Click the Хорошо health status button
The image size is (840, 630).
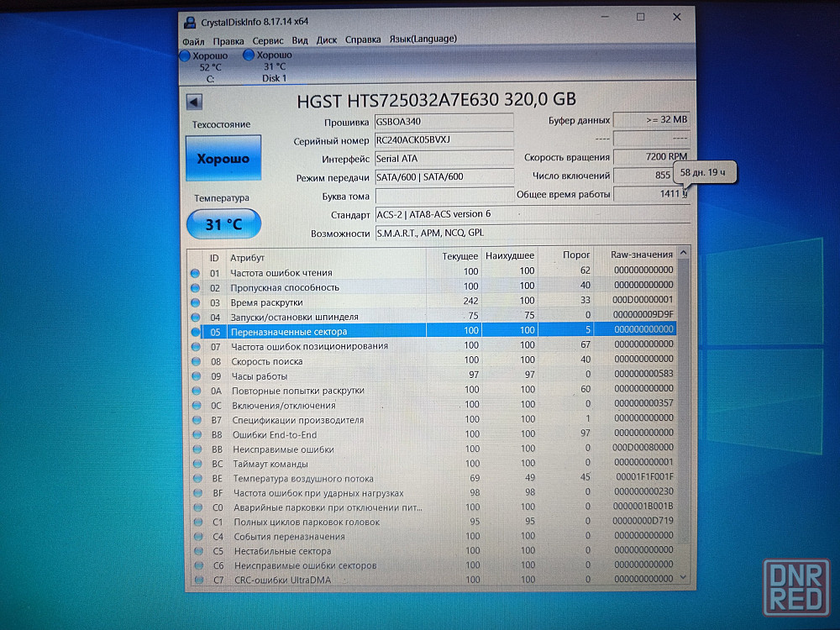[223, 159]
